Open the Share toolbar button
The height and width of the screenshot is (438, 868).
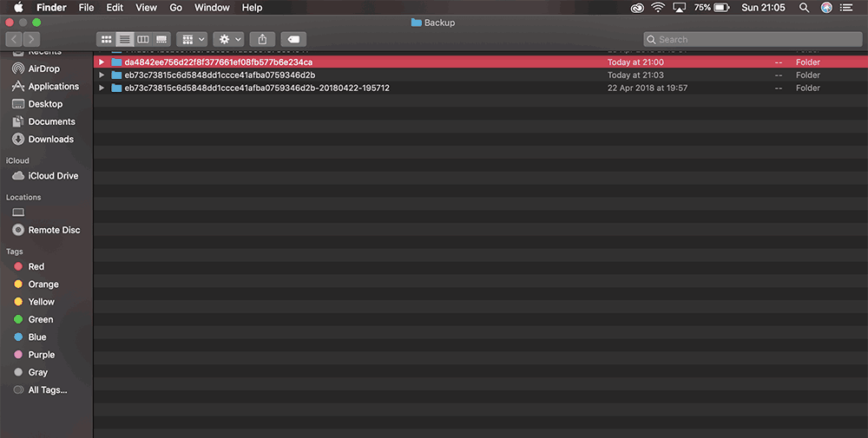[x=262, y=39]
